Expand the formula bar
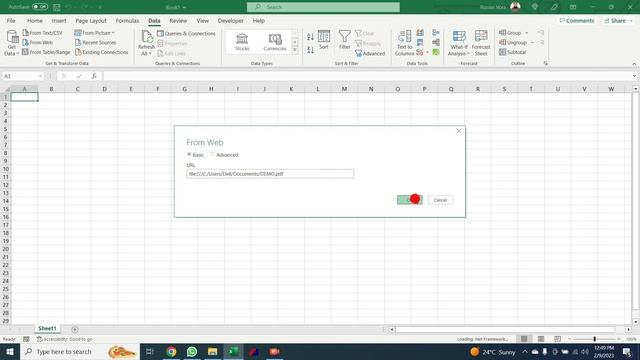Screen dimensions: 640x360 coord(634,76)
